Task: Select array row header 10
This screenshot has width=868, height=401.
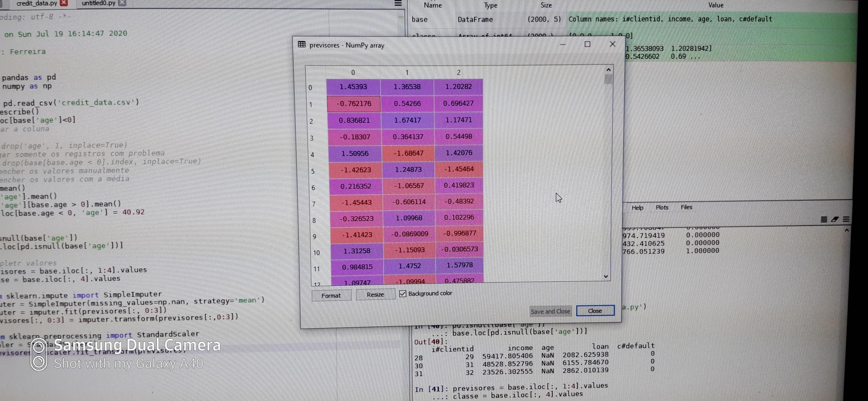Action: point(316,253)
